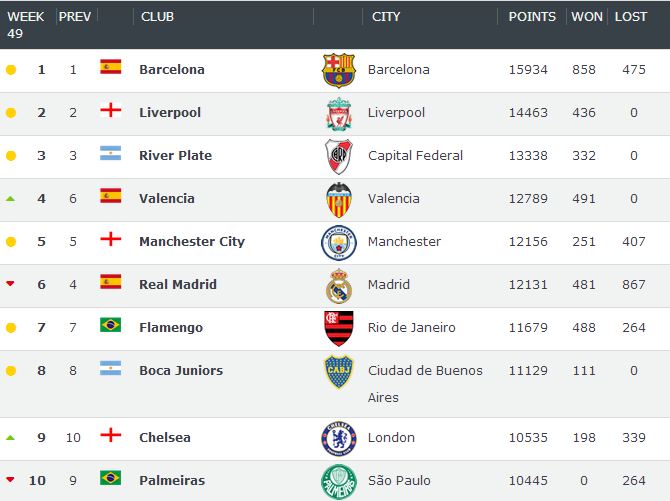Click red down arrow beside Real Madrid rank
The height and width of the screenshot is (501, 670).
pos(11,283)
